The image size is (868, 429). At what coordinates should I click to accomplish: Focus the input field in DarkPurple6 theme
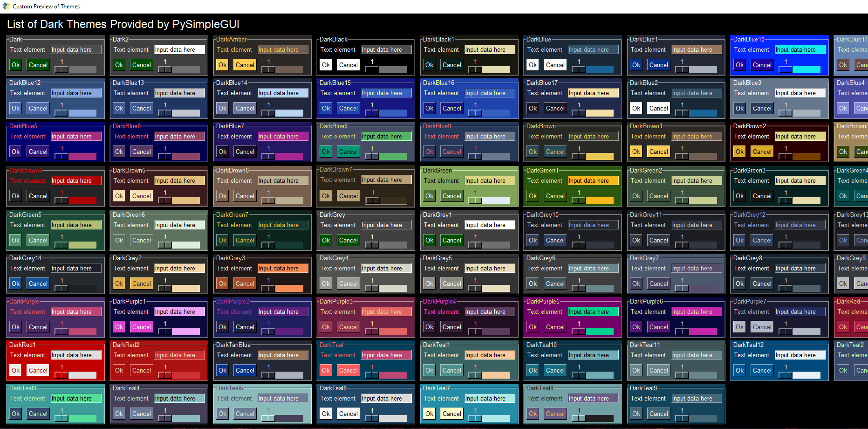coord(696,312)
